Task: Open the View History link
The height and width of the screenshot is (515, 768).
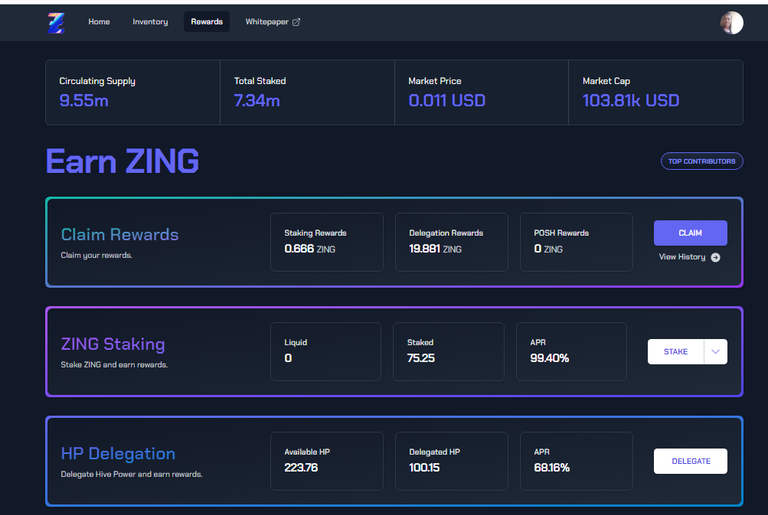Action: [x=690, y=257]
